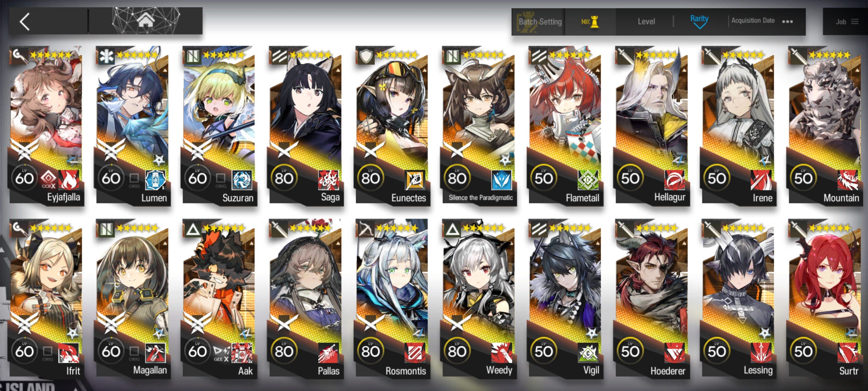Open the Job filter menu
The image size is (868, 391).
(x=846, y=22)
